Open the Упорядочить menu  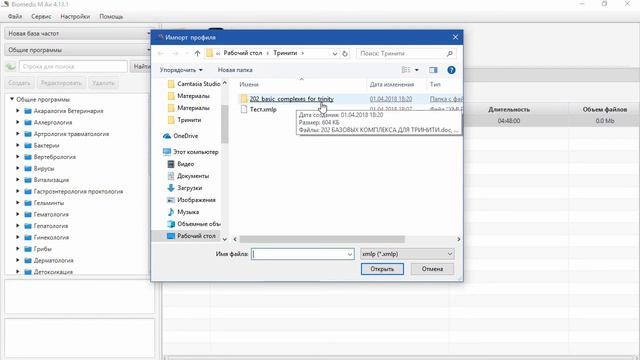(181, 70)
